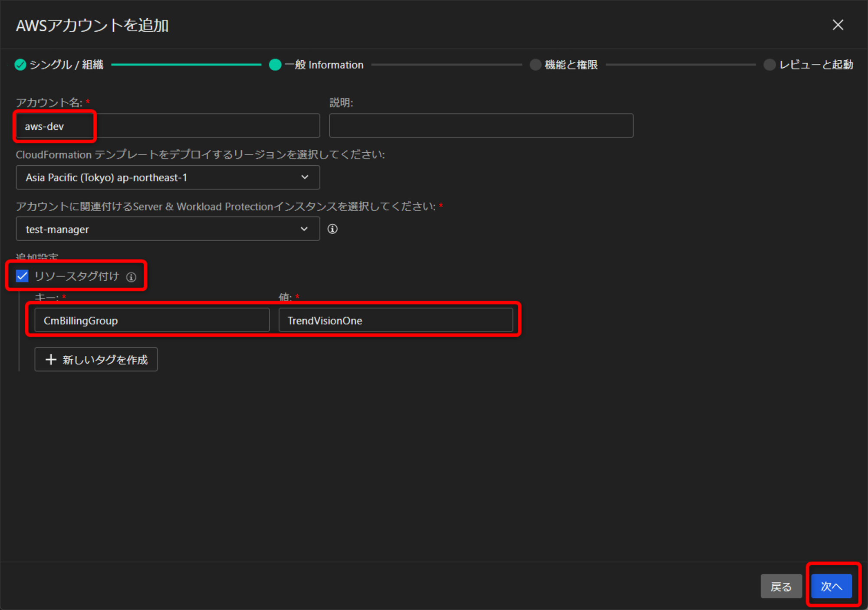Click the CloudFormation region instruction text
Image resolution: width=868 pixels, height=610 pixels.
200,154
